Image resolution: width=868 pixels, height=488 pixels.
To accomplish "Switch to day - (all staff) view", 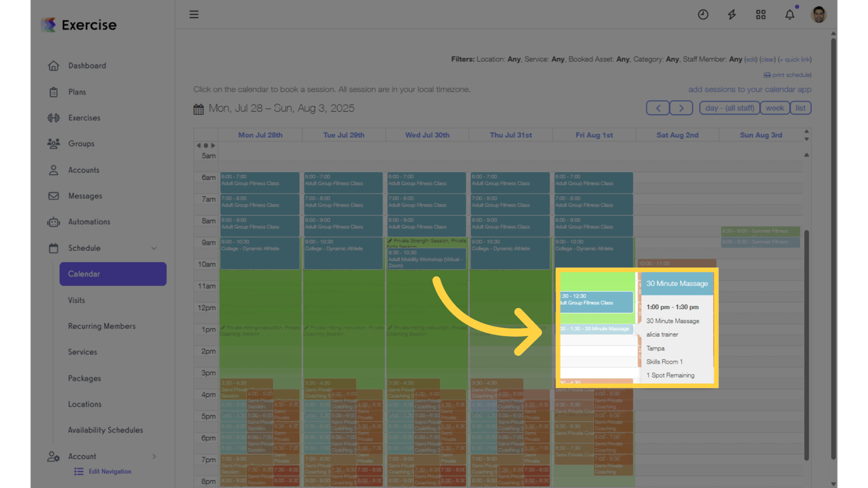I will click(729, 108).
